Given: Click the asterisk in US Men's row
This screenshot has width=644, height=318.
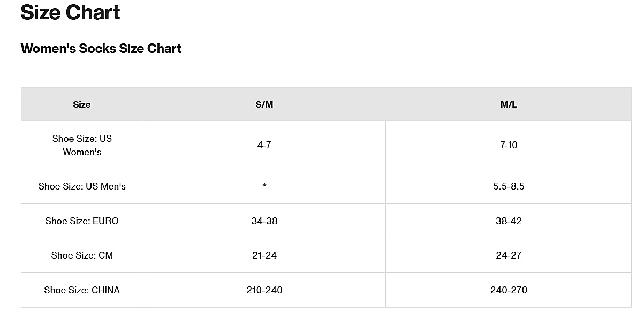Looking at the screenshot, I should pyautogui.click(x=264, y=186).
